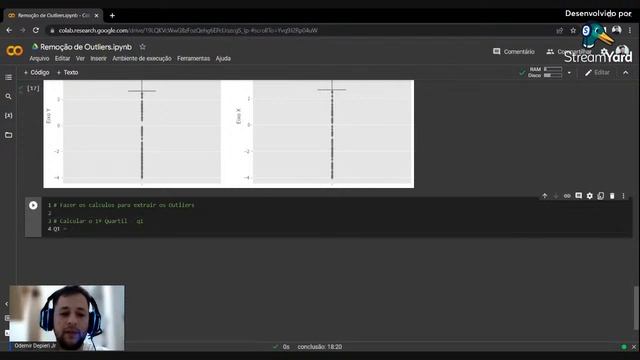
Task: Collapse the header with chevron up
Action: tap(626, 73)
